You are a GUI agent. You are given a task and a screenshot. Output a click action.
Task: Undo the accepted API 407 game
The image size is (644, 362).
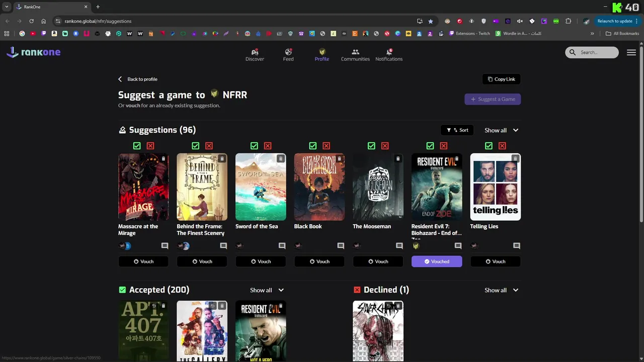[154, 306]
